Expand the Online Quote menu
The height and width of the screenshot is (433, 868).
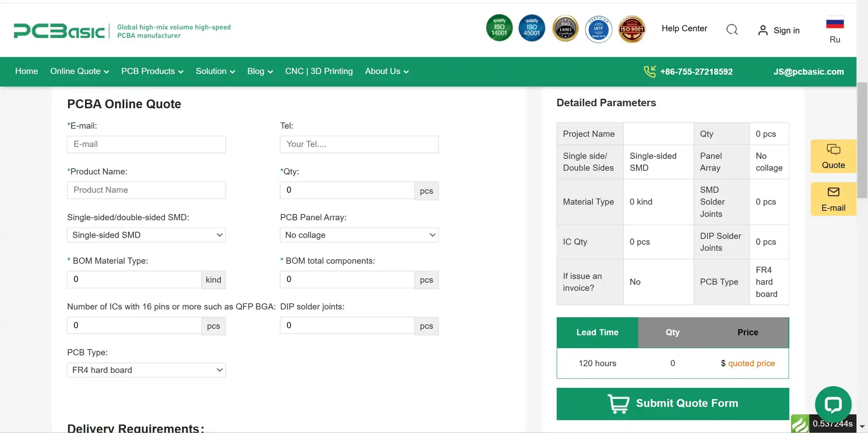80,71
